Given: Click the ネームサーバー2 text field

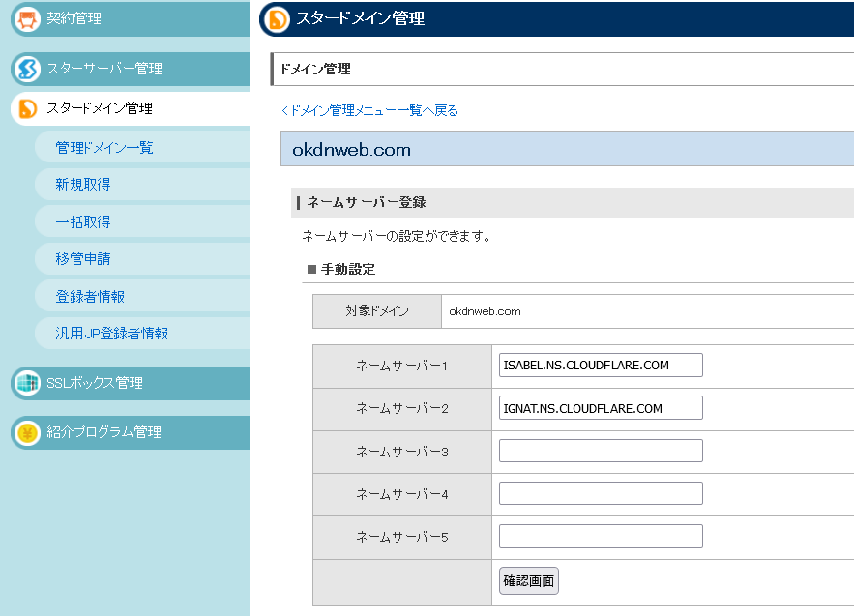Looking at the screenshot, I should [601, 408].
